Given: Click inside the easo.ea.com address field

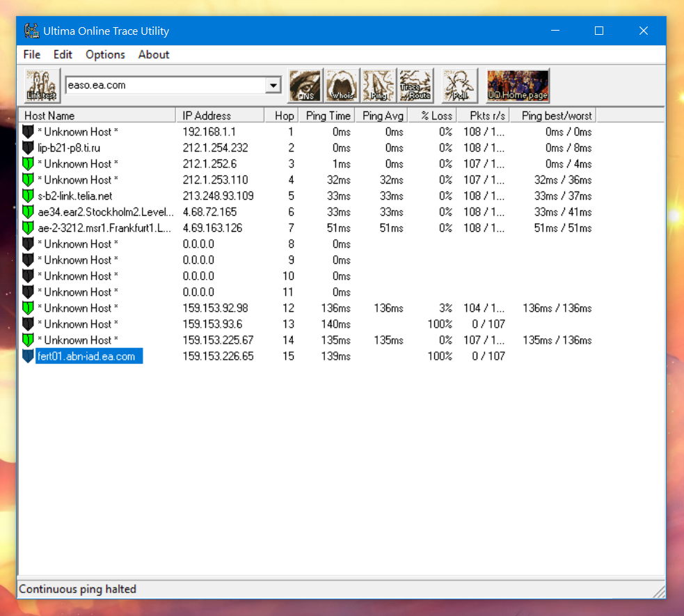Looking at the screenshot, I should click(x=164, y=86).
